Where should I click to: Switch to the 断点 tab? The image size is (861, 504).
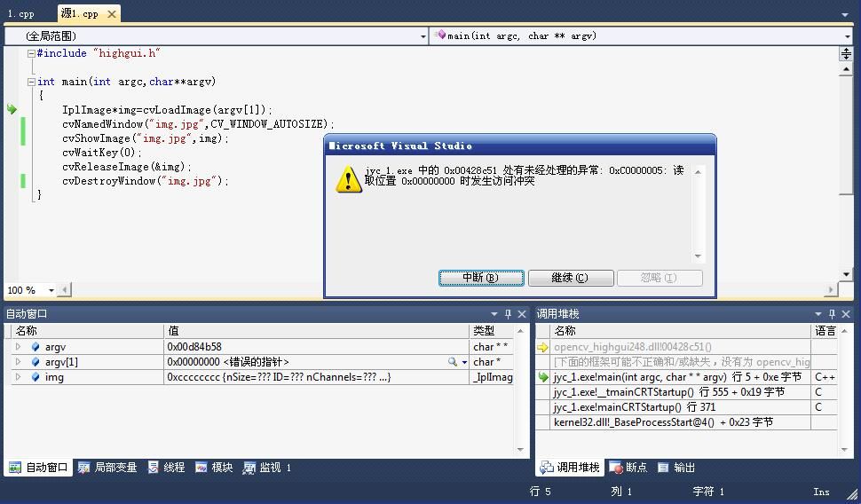pos(628,468)
